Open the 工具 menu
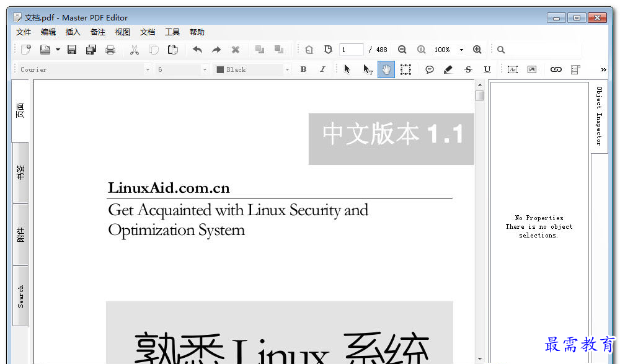620x364 pixels. [172, 32]
